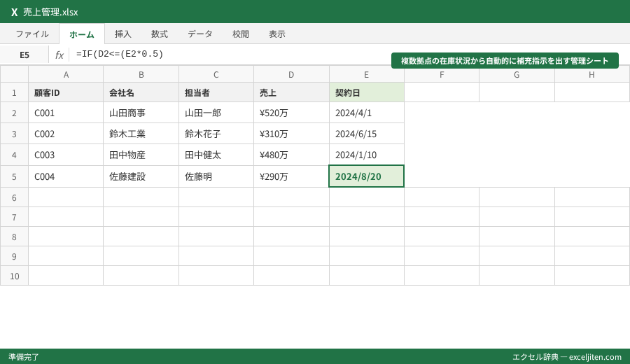This screenshot has width=630, height=364.
Task: Click the name box showing E5
Action: point(24,55)
